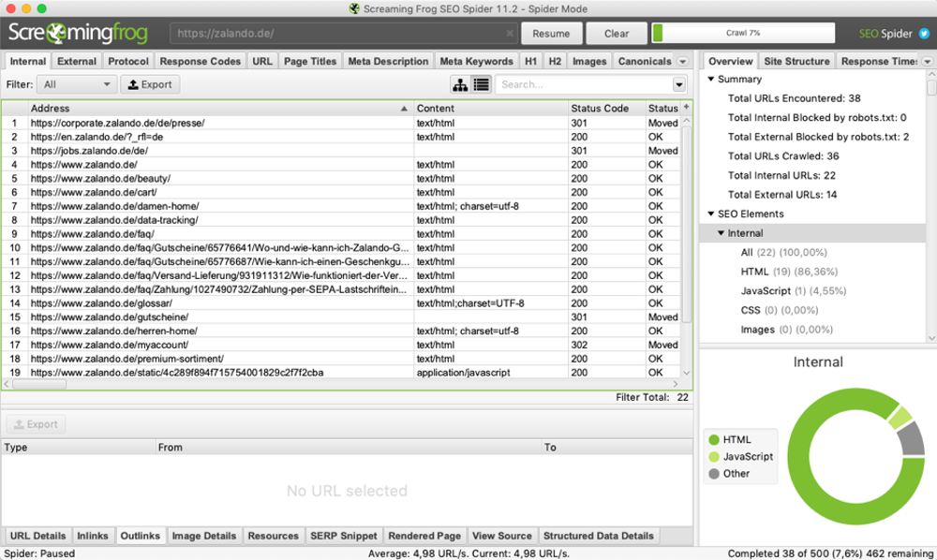
Task: Click the Twitter bird icon
Action: click(925, 34)
